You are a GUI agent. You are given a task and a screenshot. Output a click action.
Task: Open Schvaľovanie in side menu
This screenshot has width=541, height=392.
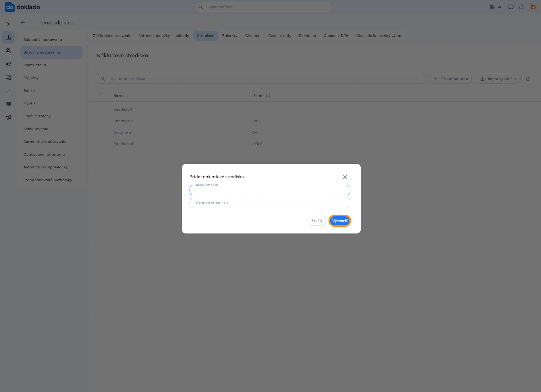coord(51,129)
